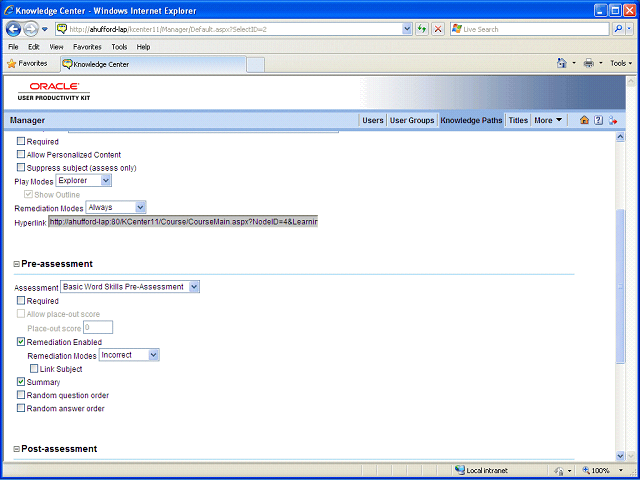
Task: Open the Help menu
Action: click(x=143, y=47)
